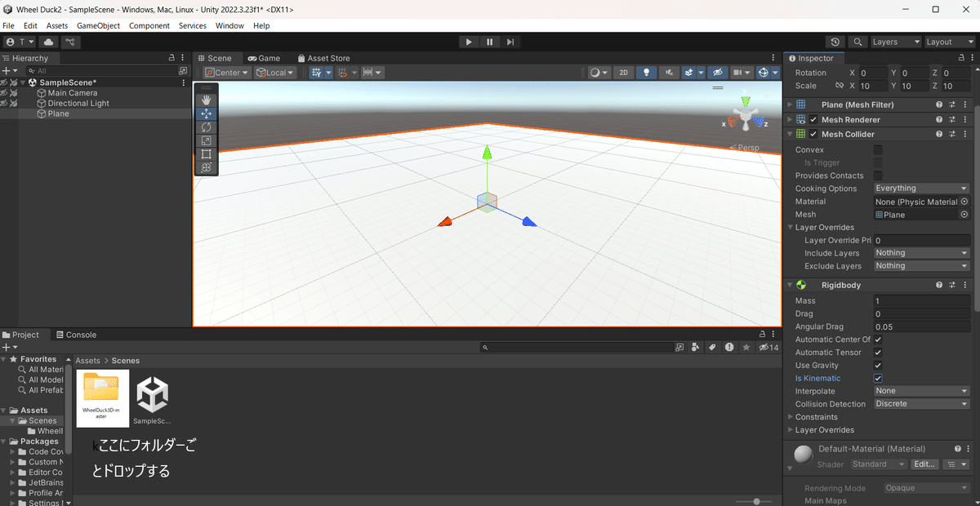Uncheck the Is Kinematic checkbox
The width and height of the screenshot is (980, 506).
(878, 379)
